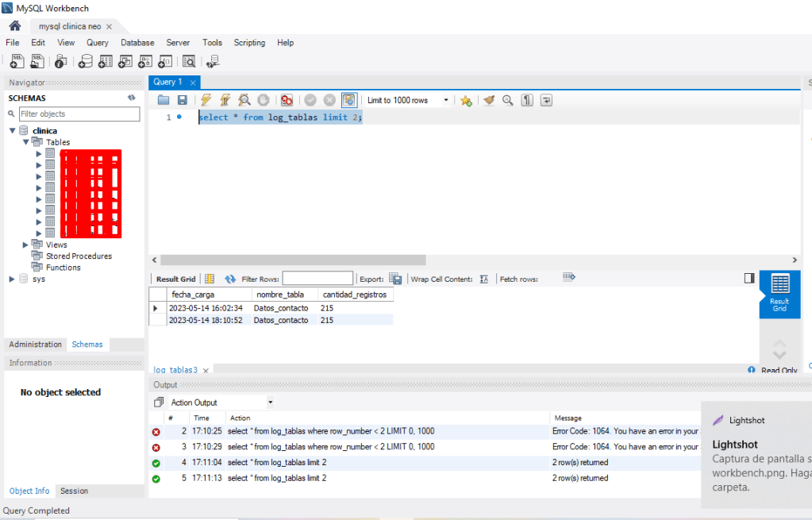812x520 pixels.
Task: Toggle invisible characters with the pilcrow icon
Action: 527,100
